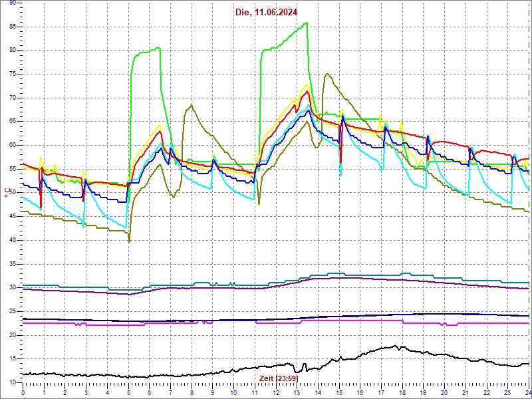This screenshot has height=399, width=532.
Task: Click hour 22 on the time axis
Action: tap(487, 392)
